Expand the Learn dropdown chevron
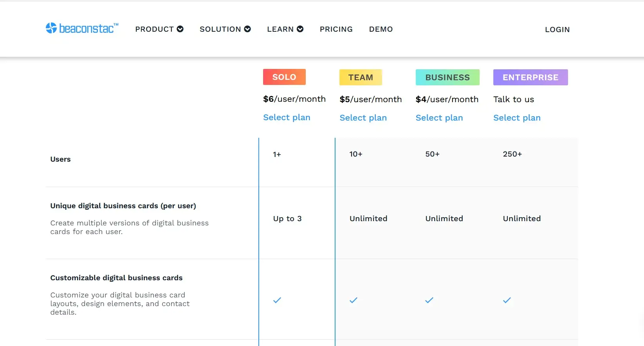 [300, 29]
